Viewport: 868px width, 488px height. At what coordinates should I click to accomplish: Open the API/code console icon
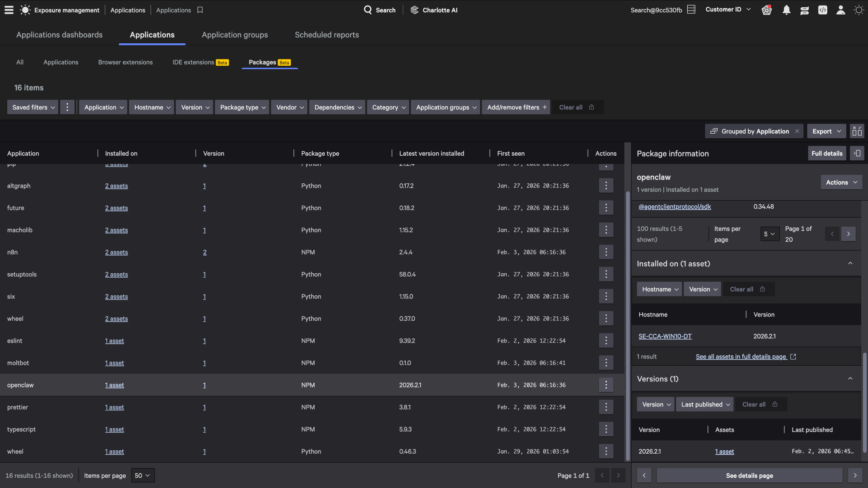[x=823, y=10]
